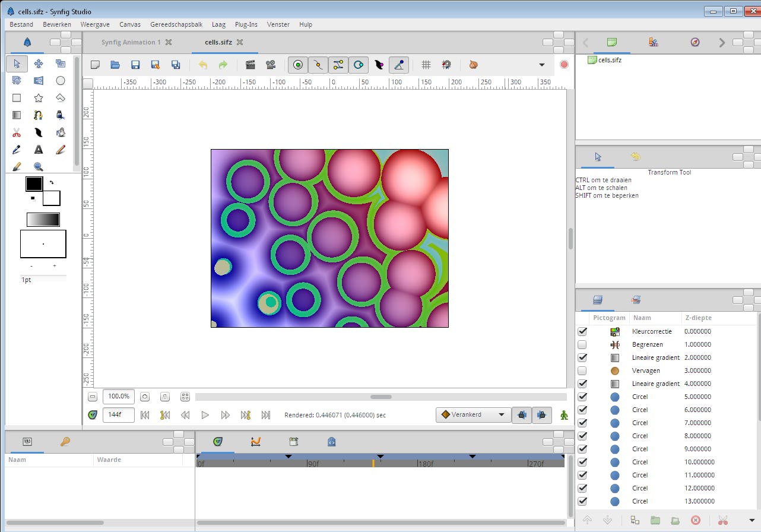Open the Render dialog via the film clapper icon
The width and height of the screenshot is (761, 532).
pos(251,65)
